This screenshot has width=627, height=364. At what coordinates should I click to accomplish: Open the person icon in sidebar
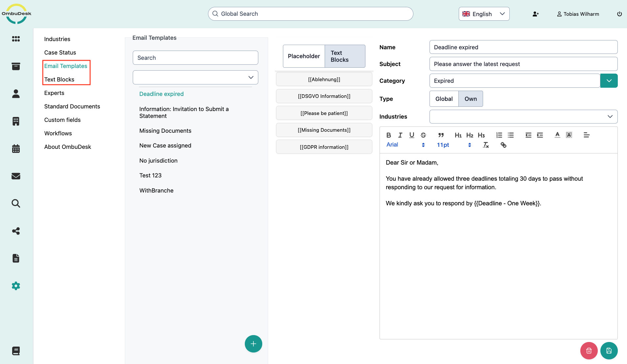tap(16, 94)
